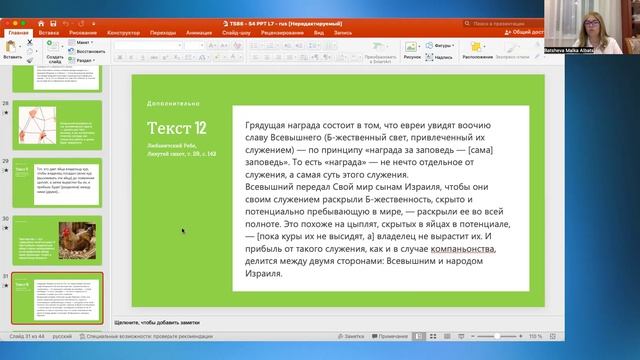Click notes area Щелкните, чтобы добавить заметки
Image resolution: width=640 pixels, height=360 pixels.
tap(157, 322)
